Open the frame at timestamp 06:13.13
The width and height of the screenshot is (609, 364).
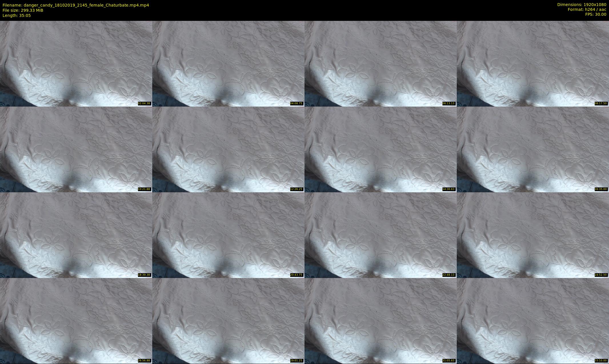[380, 63]
